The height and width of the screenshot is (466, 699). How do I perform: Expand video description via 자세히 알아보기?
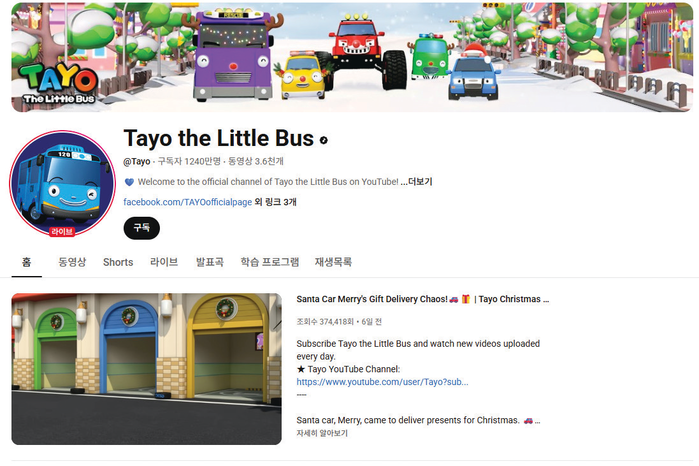tap(322, 433)
